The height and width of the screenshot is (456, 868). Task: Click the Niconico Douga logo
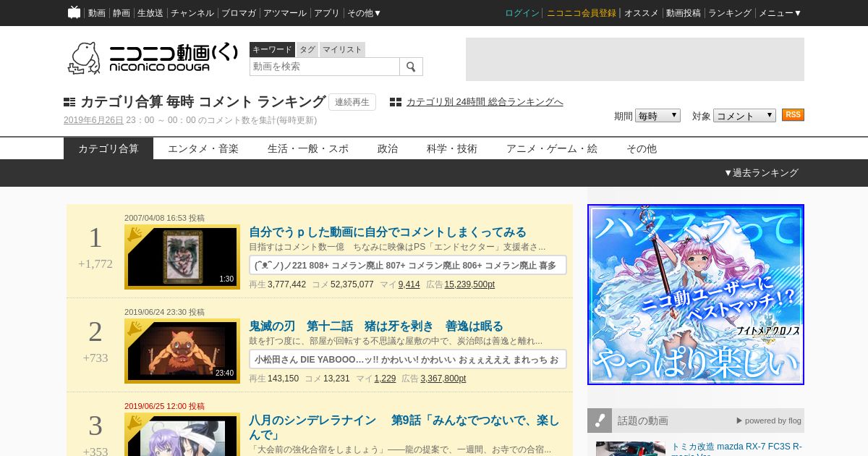pyautogui.click(x=153, y=58)
